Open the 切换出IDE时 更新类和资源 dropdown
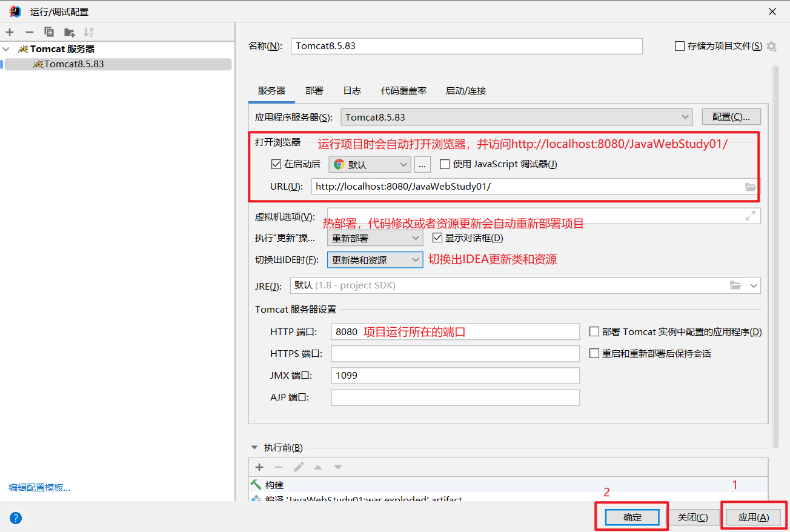This screenshot has height=532, width=790. point(374,260)
